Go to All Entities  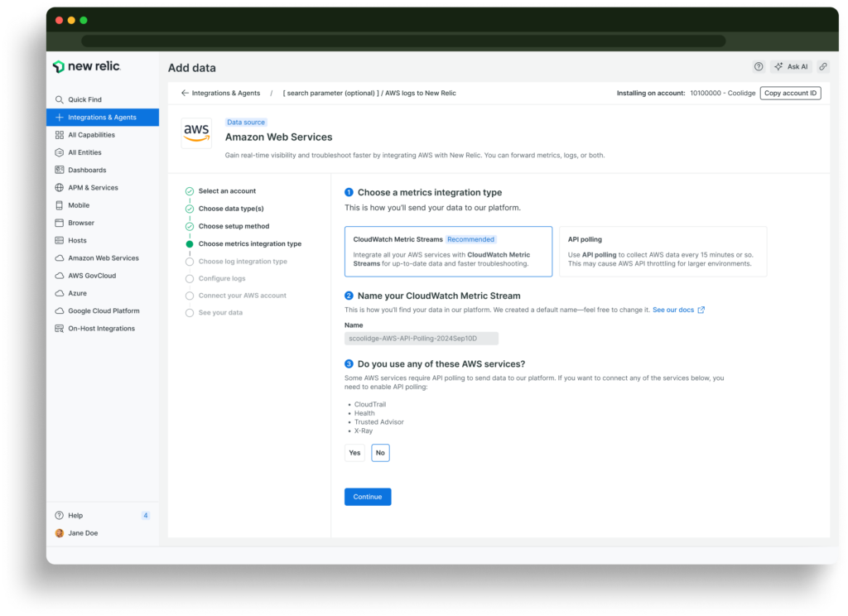click(x=103, y=152)
